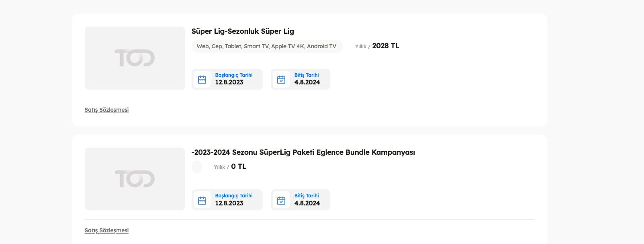The width and height of the screenshot is (644, 244).
Task: Click the Yıllık label beside 2028 TL
Action: click(x=361, y=47)
